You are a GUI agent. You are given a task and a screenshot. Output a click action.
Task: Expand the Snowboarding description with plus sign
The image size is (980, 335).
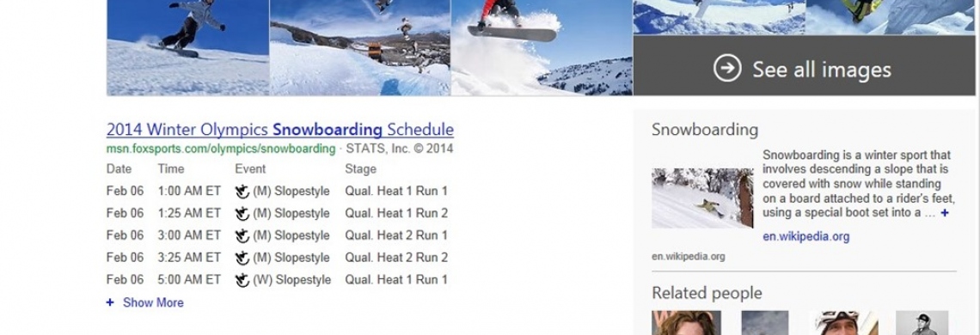point(945,213)
